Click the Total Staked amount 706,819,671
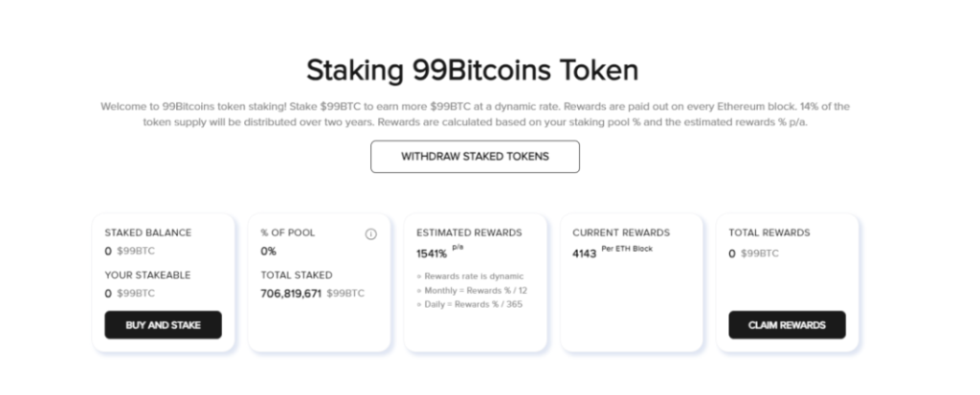 coord(291,293)
